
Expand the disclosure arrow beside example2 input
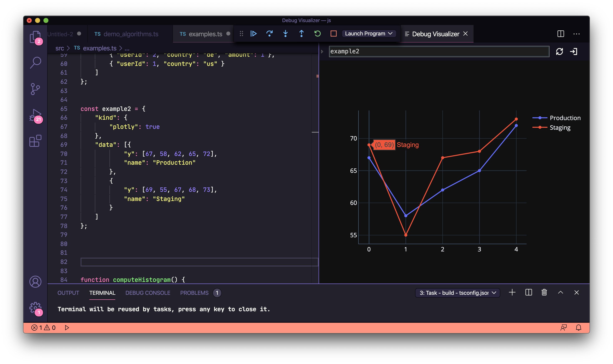click(322, 51)
